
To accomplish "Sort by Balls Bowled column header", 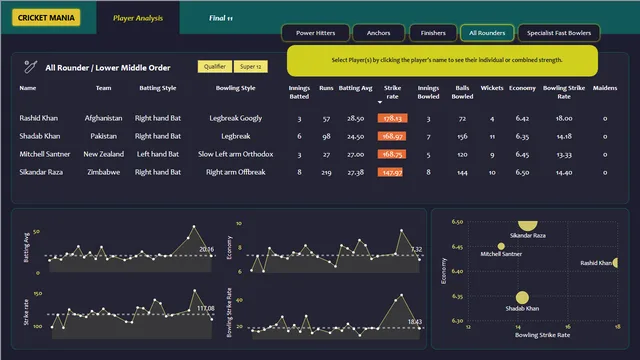I will pyautogui.click(x=462, y=92).
